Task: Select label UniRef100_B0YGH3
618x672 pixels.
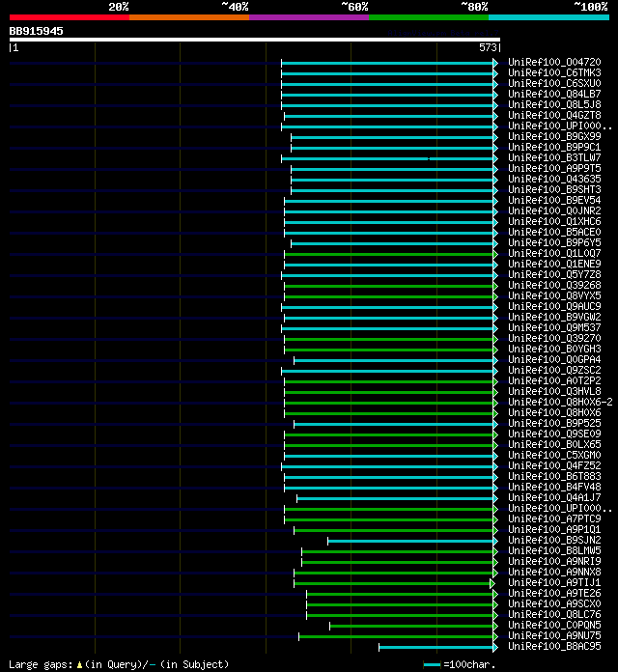Action: click(x=554, y=349)
